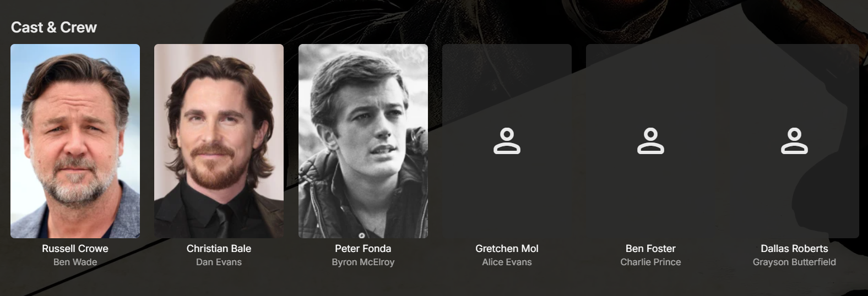Click the Cast & Crew section heading
The image size is (868, 296).
pos(54,28)
